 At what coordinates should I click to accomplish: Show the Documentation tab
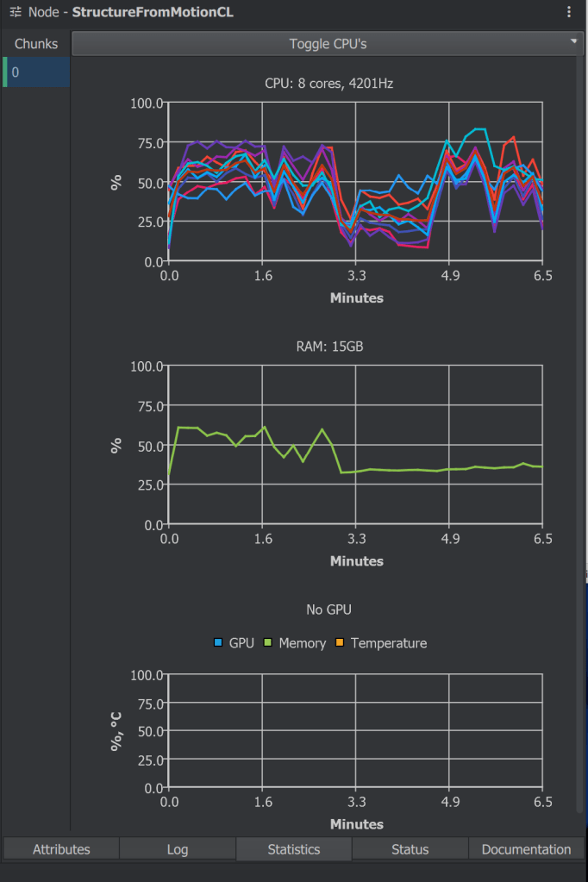pos(526,849)
